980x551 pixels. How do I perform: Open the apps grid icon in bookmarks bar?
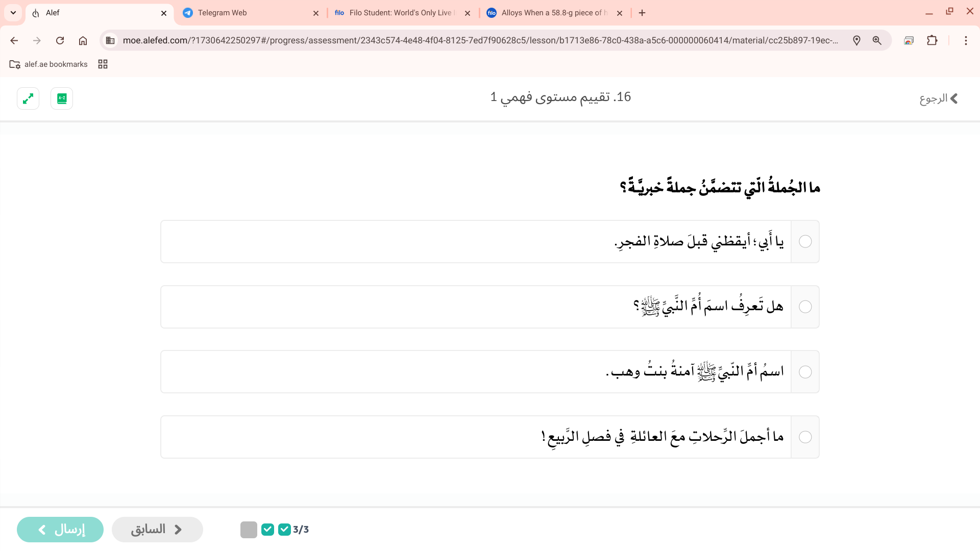pyautogui.click(x=103, y=64)
